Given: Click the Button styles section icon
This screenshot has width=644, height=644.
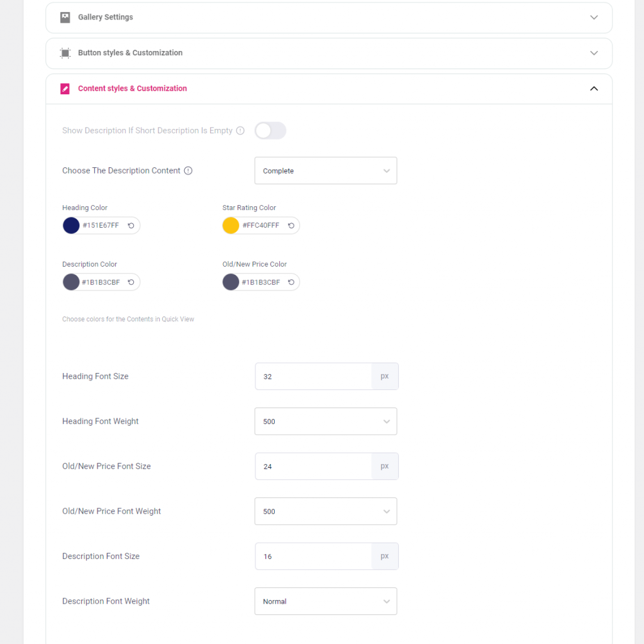Looking at the screenshot, I should click(65, 53).
